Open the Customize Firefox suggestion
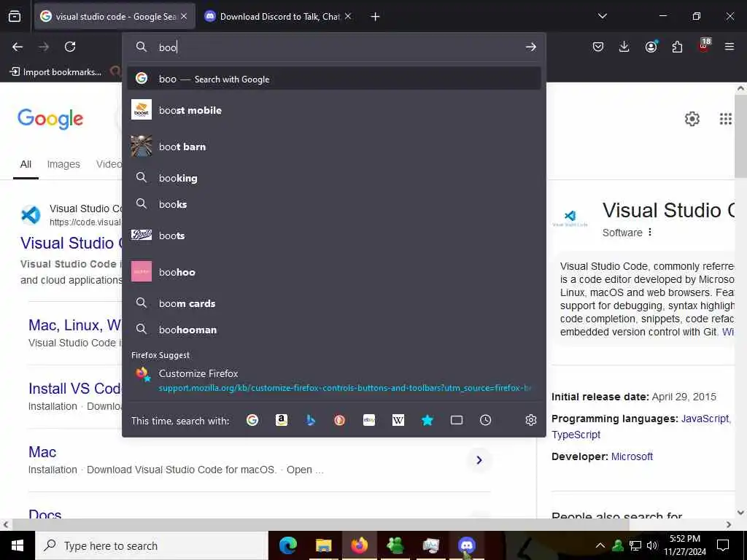This screenshot has height=560, width=747. [333, 380]
